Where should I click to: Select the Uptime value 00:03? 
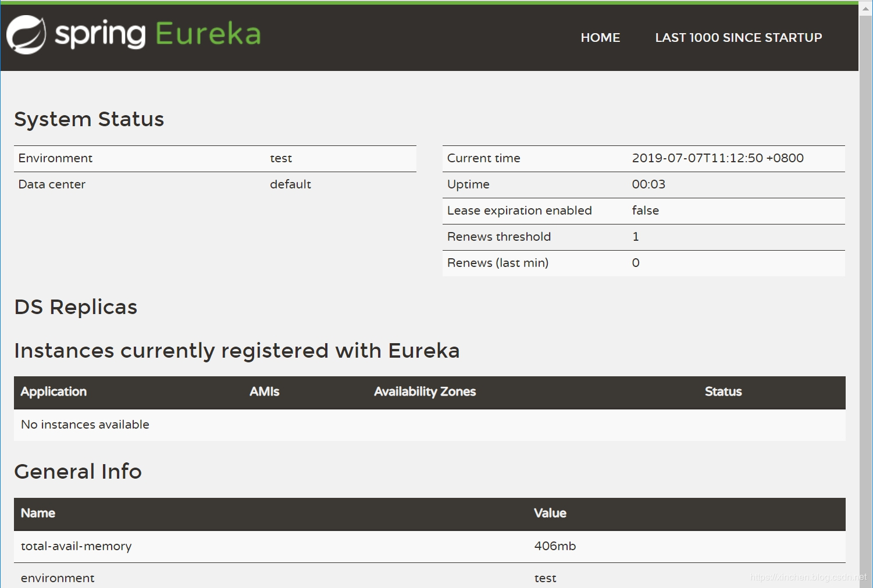click(x=648, y=184)
